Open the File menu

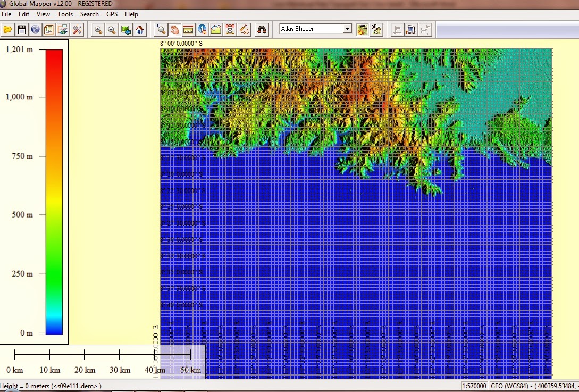[6, 14]
